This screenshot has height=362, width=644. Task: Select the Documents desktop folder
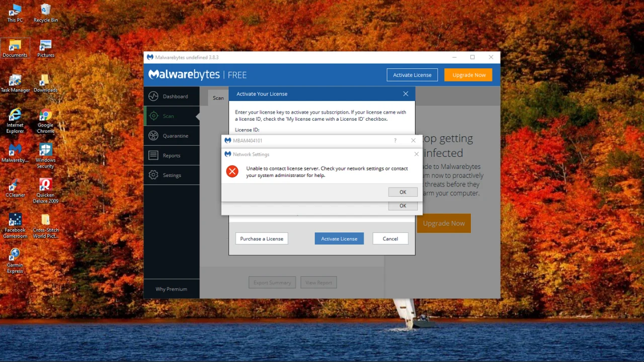15,48
